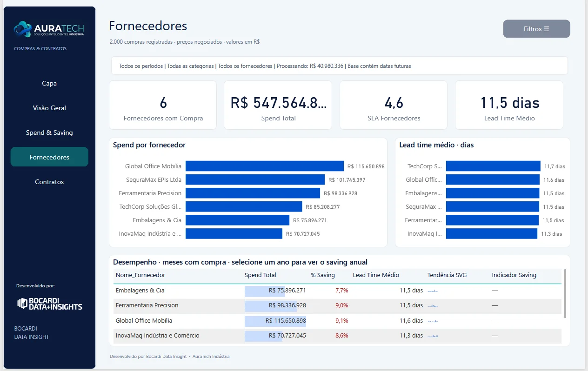
Task: Sort by % Saving column header
Action: (x=323, y=275)
